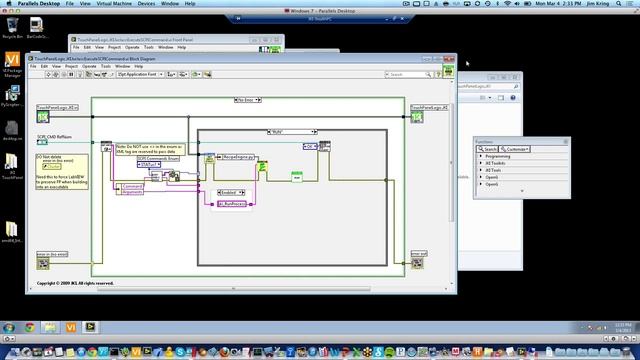This screenshot has width=640, height=360.
Task: Open the STATus? enum constant dropdown
Action: (149, 164)
